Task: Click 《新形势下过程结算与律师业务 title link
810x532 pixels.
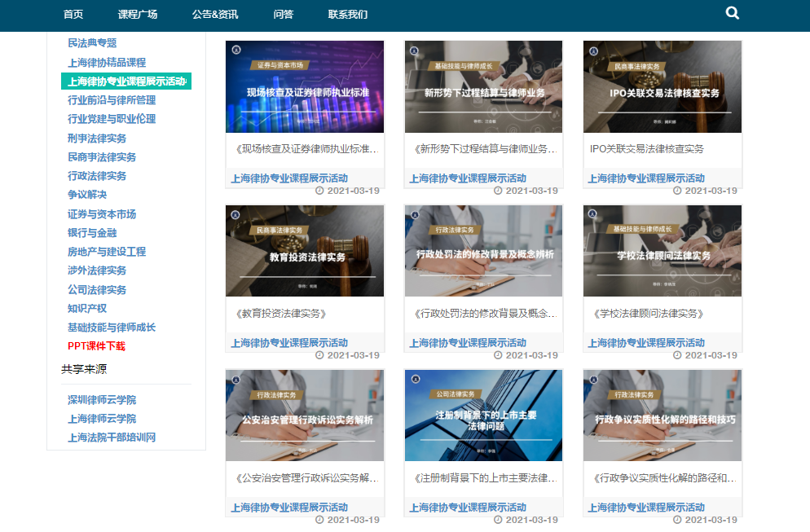Action: 485,149
